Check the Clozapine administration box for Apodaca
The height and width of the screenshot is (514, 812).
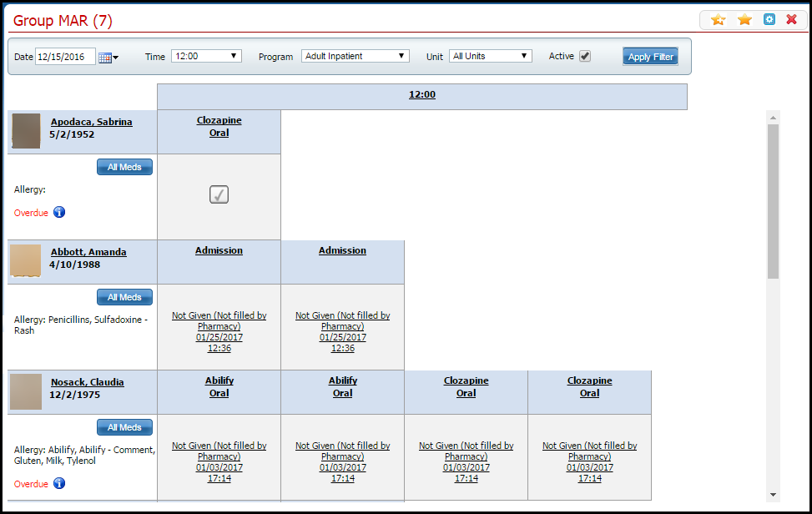click(x=219, y=194)
